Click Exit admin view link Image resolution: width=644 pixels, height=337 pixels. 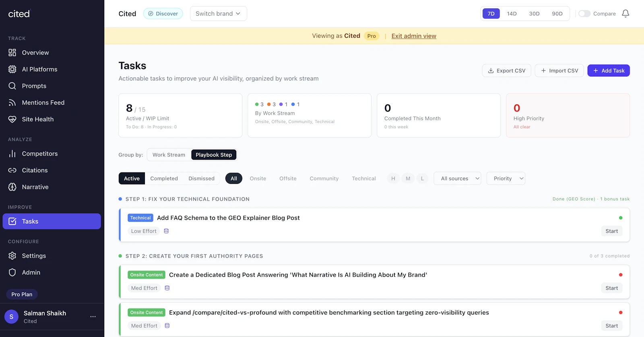click(x=414, y=36)
